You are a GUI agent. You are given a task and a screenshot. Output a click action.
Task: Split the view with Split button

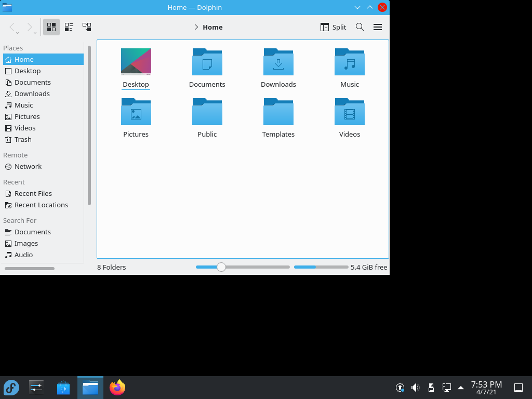click(333, 27)
